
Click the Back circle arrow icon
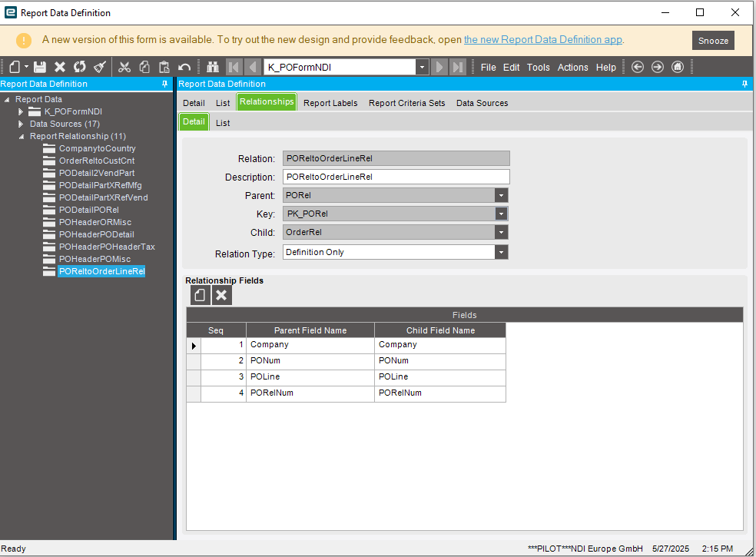638,67
